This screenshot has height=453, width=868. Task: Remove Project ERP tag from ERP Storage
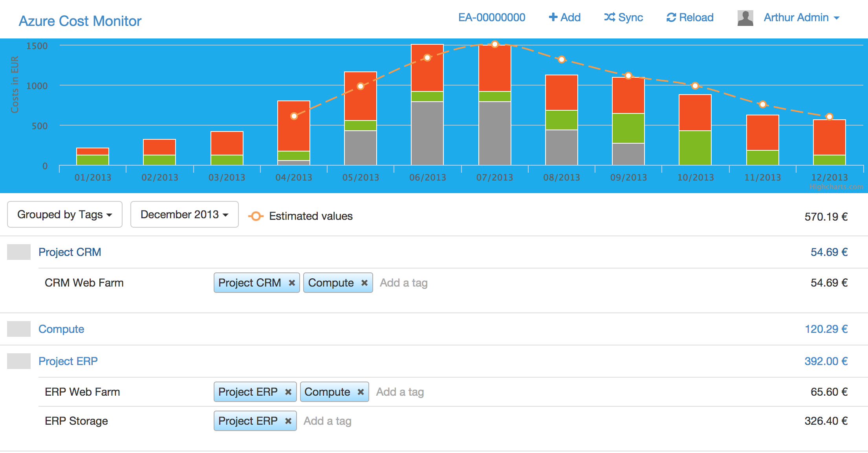pos(288,421)
